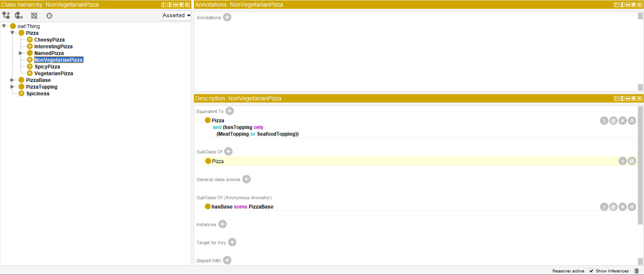
Task: Remove the hasBase some PizzaBase axiom
Action: tap(622, 207)
